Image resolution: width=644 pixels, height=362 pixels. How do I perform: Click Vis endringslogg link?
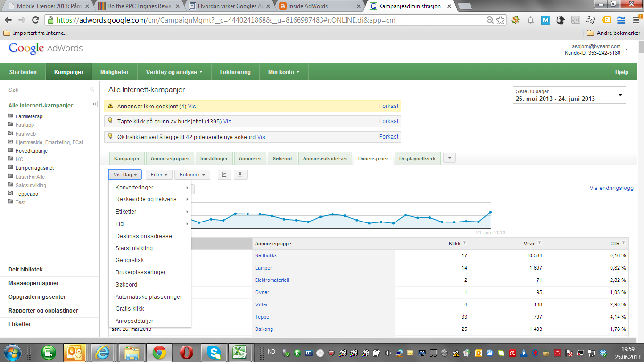pyautogui.click(x=611, y=188)
